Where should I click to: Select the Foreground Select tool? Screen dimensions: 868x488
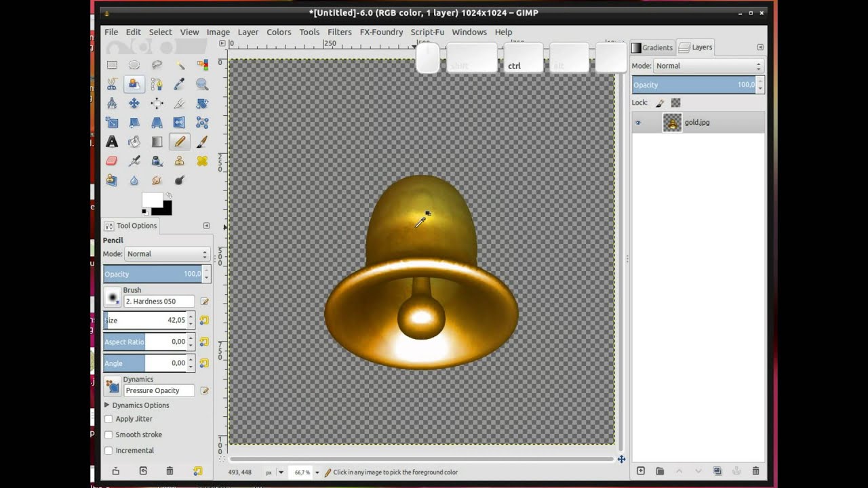coord(134,84)
